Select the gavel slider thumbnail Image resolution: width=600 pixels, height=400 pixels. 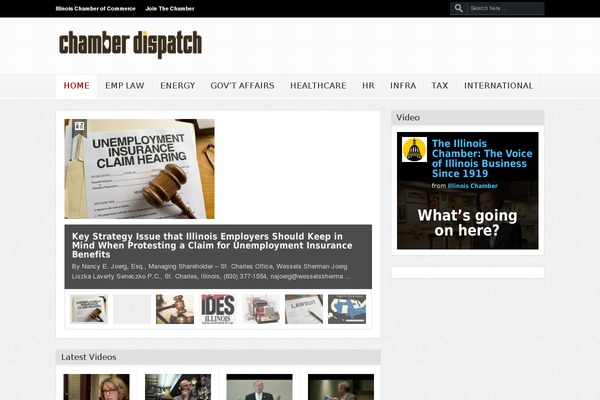(175, 309)
